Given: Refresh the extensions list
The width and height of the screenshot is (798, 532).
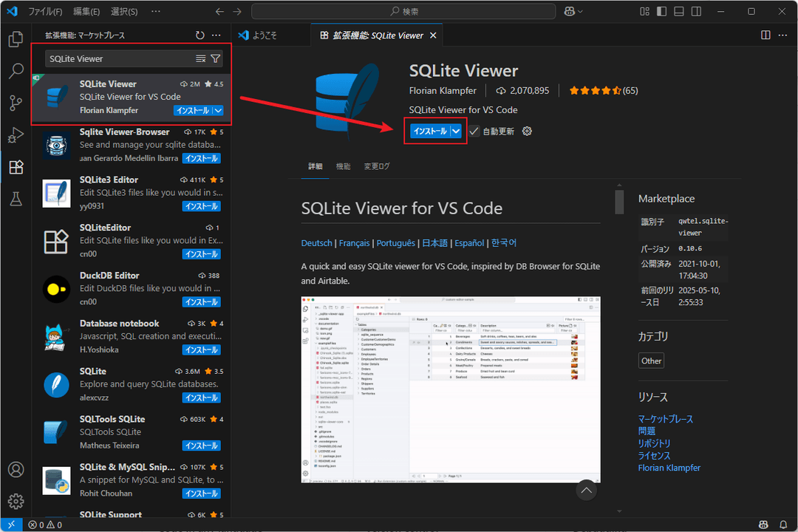Looking at the screenshot, I should [x=199, y=35].
